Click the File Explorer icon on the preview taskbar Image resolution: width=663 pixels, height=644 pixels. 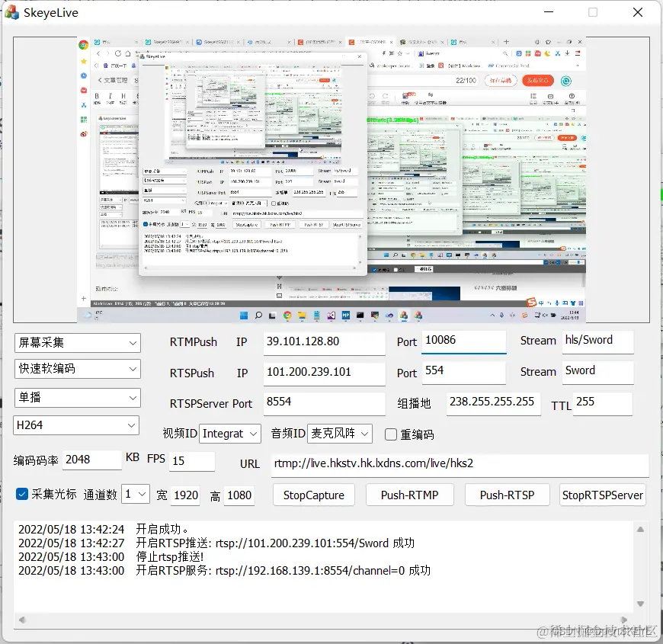(302, 315)
